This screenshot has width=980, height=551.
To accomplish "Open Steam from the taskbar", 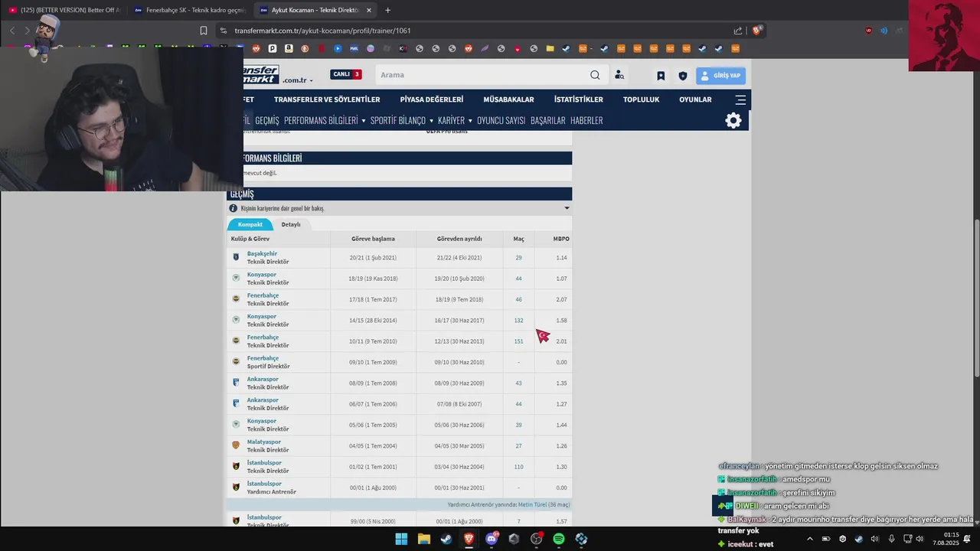I will [446, 539].
